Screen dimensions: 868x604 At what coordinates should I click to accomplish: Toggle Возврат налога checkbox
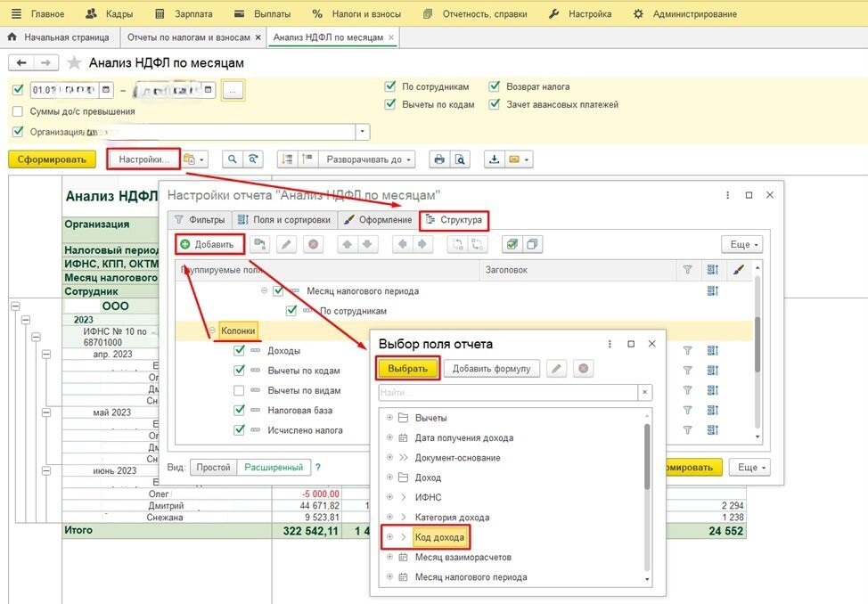[495, 86]
